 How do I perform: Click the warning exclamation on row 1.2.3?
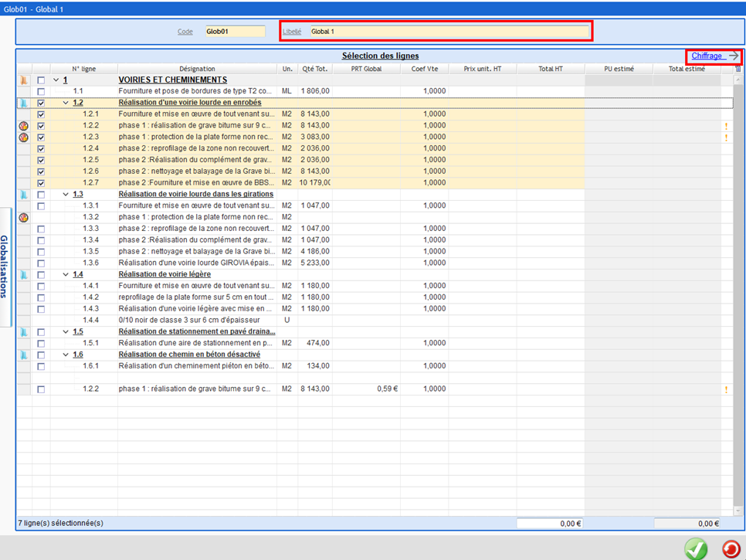726,137
